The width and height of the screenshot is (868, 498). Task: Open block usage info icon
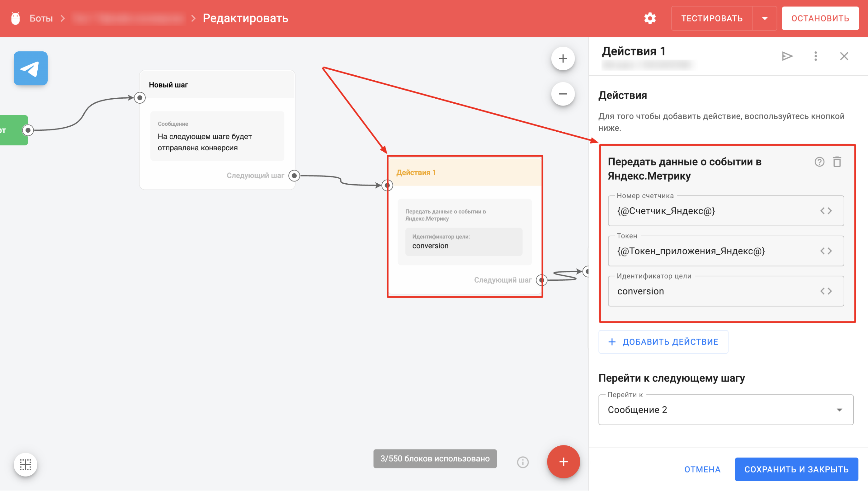[522, 462]
